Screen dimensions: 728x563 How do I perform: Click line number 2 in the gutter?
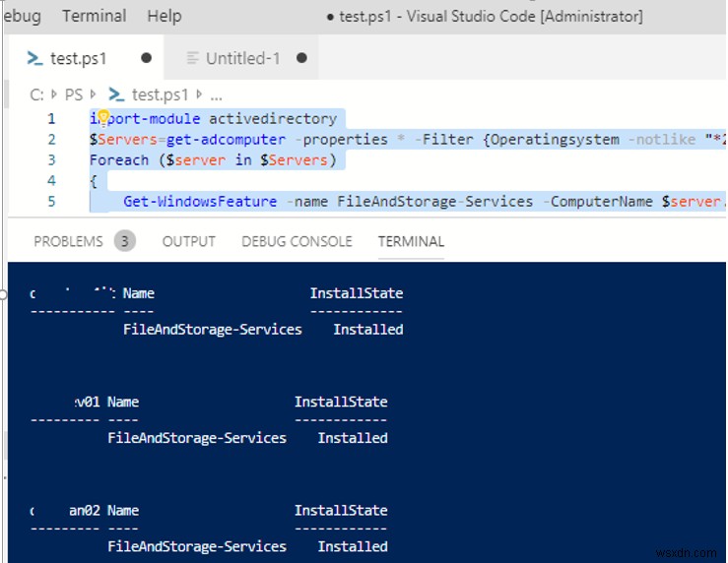coord(51,139)
